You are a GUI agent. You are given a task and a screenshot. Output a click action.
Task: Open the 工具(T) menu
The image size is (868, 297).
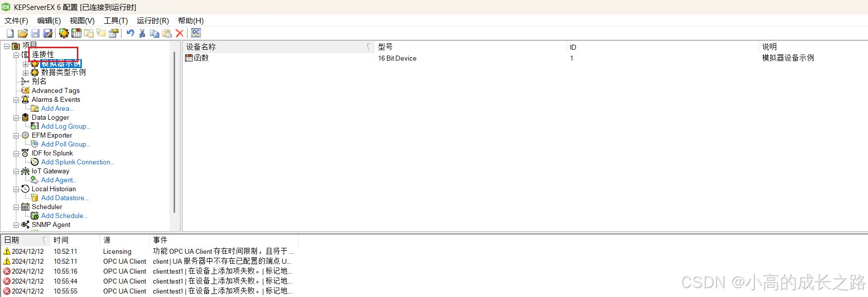(116, 20)
